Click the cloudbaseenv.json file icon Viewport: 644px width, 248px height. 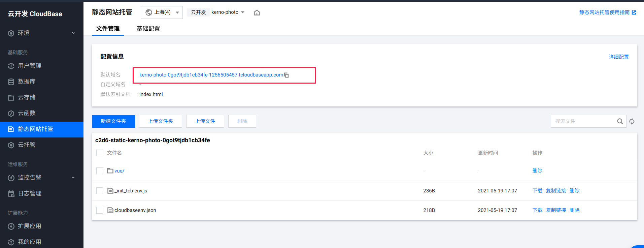click(x=110, y=210)
